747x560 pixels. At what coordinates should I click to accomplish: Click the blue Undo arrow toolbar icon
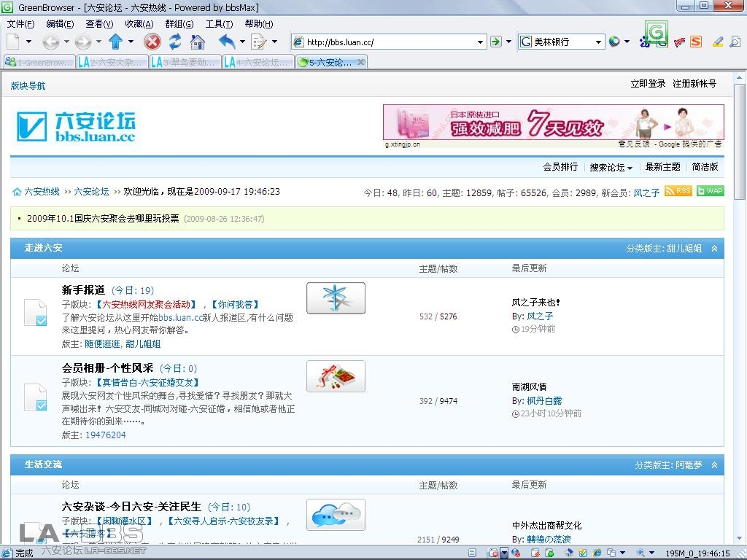(x=227, y=42)
